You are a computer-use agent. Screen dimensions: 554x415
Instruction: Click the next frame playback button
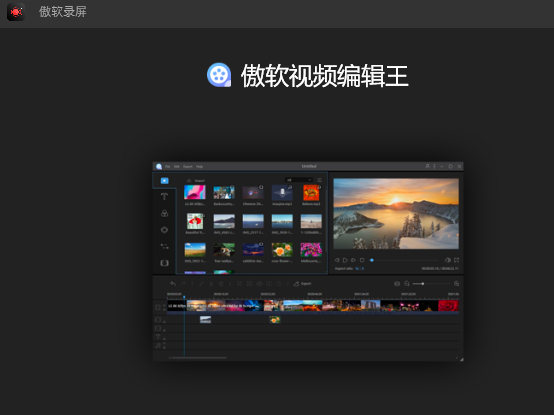point(353,260)
